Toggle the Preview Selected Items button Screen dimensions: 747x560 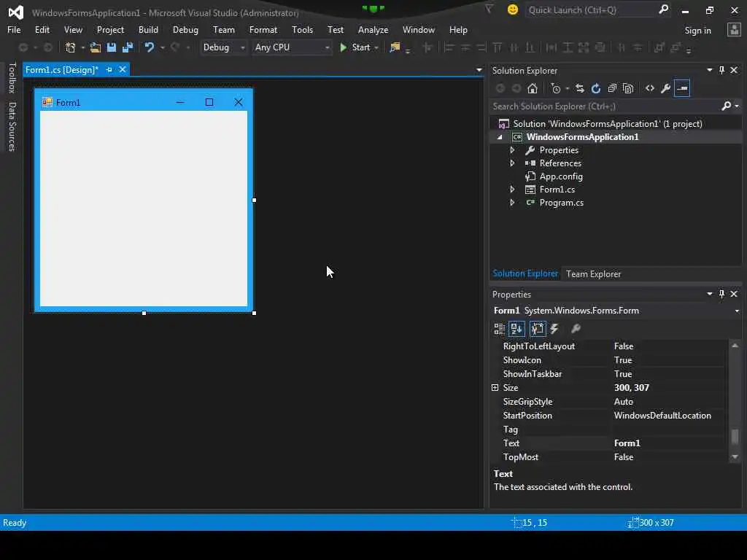point(682,88)
